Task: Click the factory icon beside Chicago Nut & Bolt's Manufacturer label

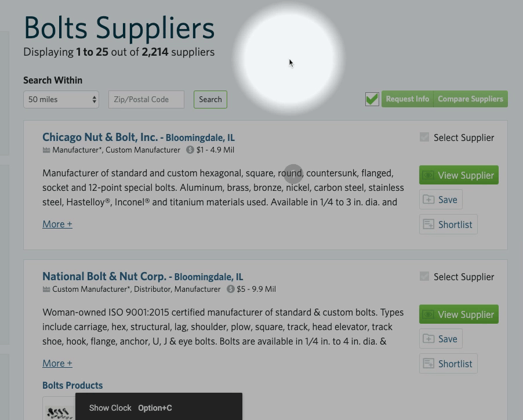Action: coord(46,150)
